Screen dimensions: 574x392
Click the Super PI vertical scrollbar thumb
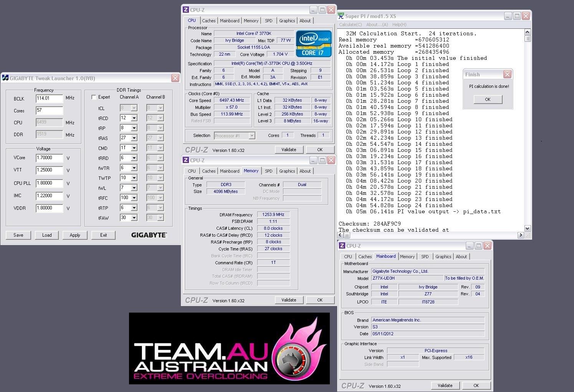tap(527, 38)
